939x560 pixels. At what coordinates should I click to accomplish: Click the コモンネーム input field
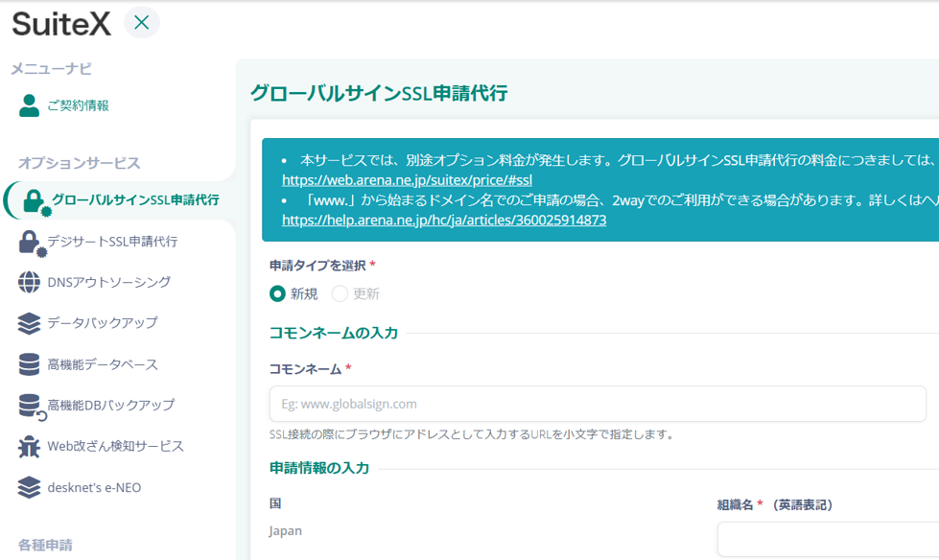(598, 404)
